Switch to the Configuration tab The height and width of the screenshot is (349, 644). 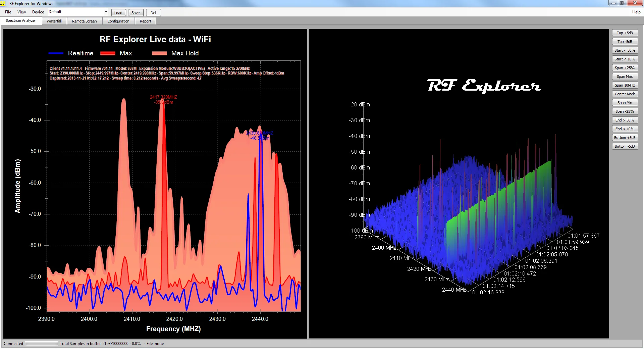tap(118, 21)
